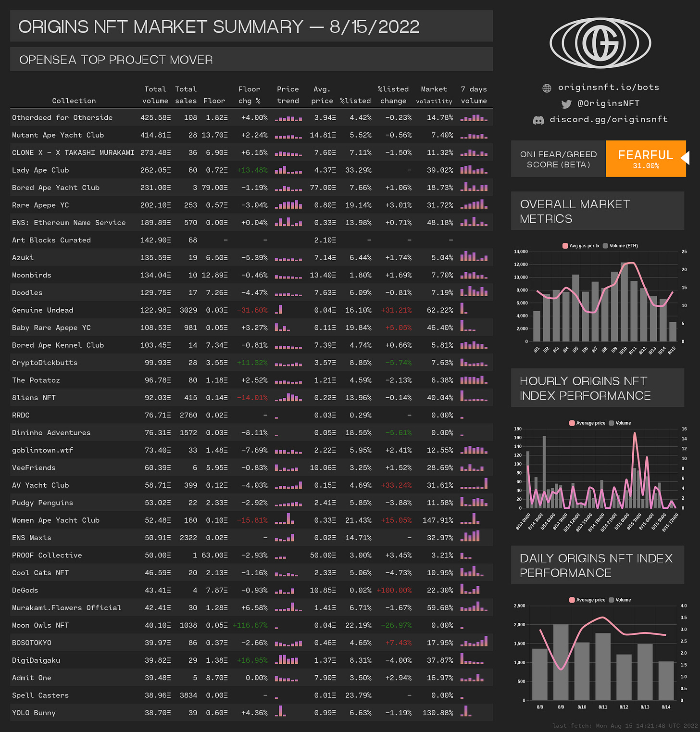Click DigiDaigaku floor change +16.95%

pos(252,660)
